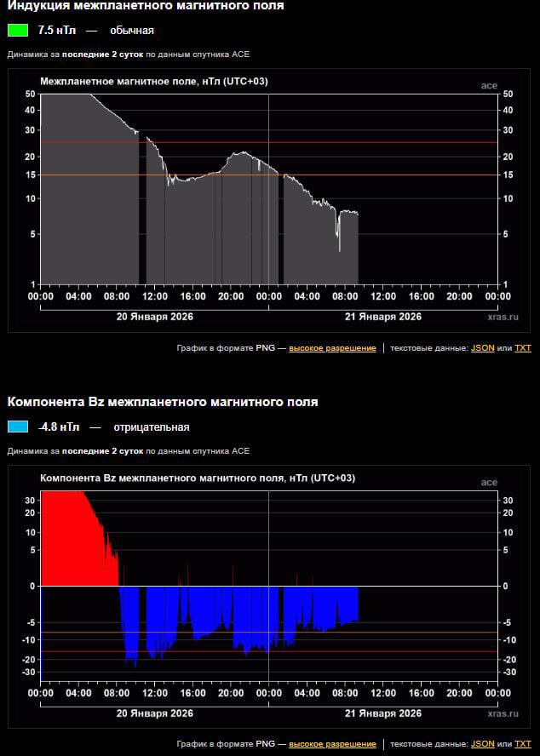Open high-resolution PNG of the magnetic field induction chart
This screenshot has height=756, width=540.
tap(332, 347)
